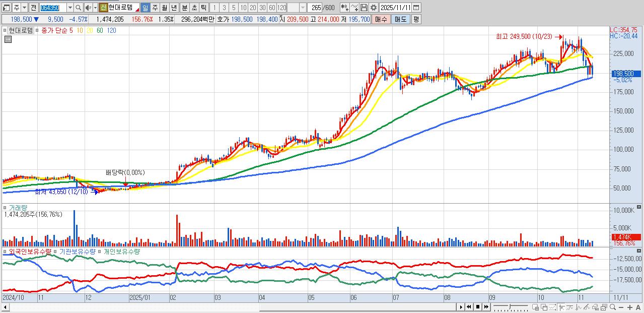Viewport: 644px width, 313px height.
Task: Click the 265 candle count input field
Action: click(315, 8)
